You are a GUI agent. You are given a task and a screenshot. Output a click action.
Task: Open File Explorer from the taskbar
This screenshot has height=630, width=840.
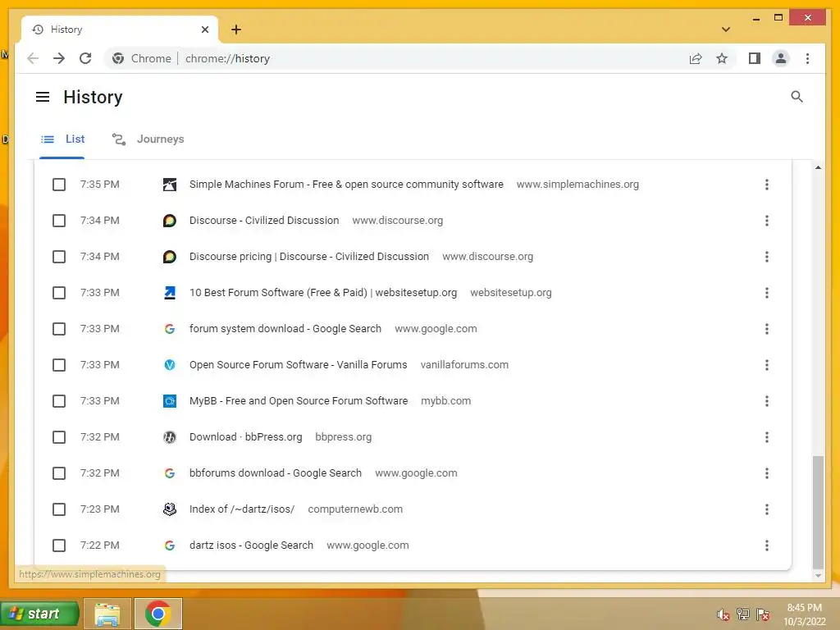[x=107, y=614]
